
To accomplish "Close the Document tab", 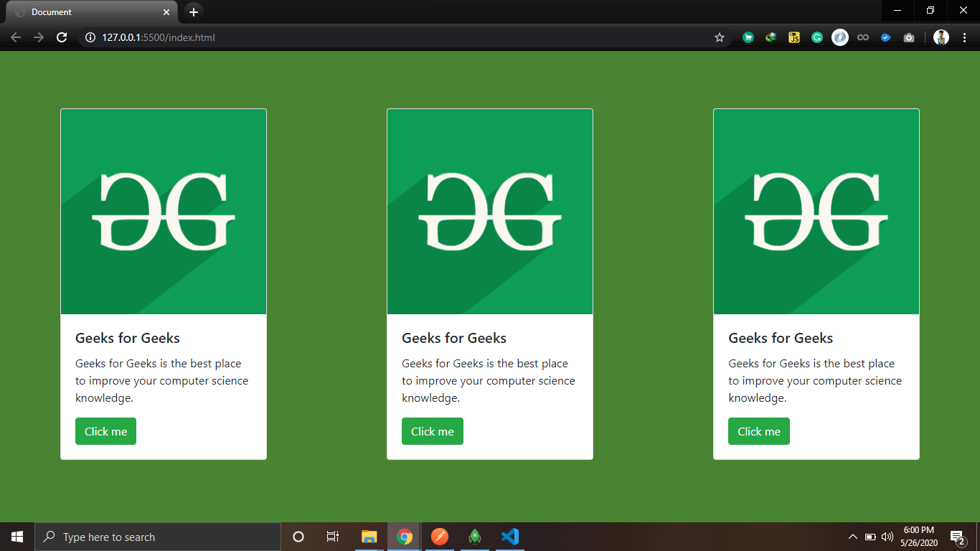I will click(x=166, y=12).
